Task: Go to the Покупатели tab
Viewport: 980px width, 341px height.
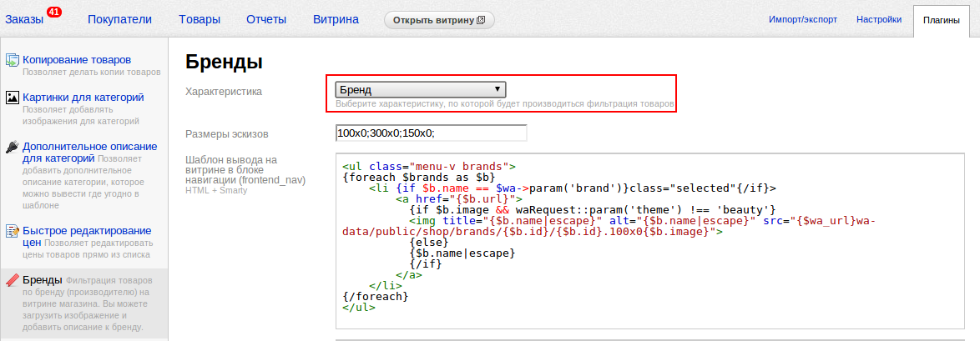Action: 119,19
